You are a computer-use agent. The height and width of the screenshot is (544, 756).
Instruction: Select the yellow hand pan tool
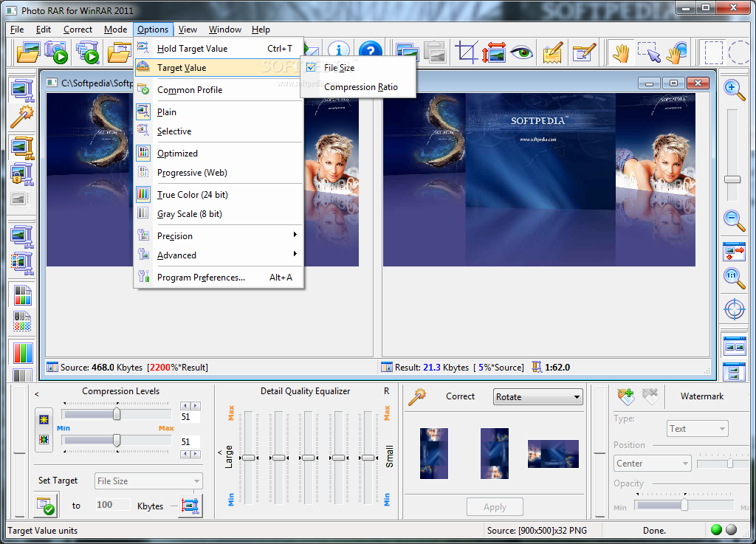point(621,52)
